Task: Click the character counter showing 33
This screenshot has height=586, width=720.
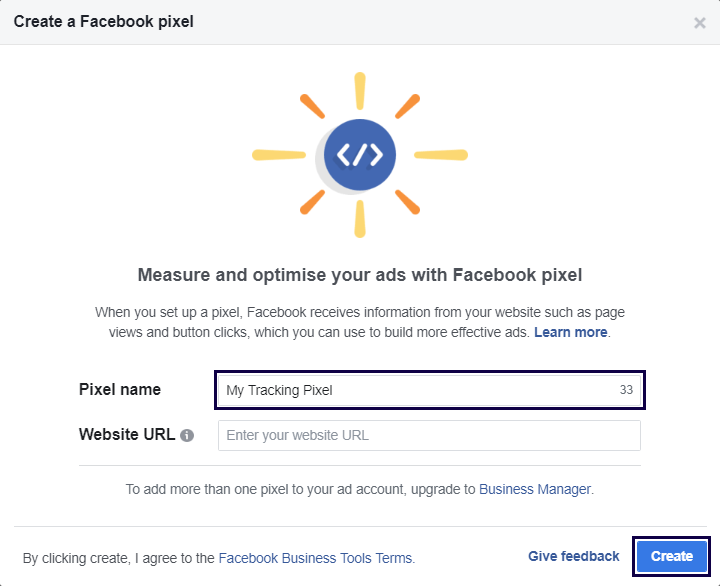Action: [626, 390]
